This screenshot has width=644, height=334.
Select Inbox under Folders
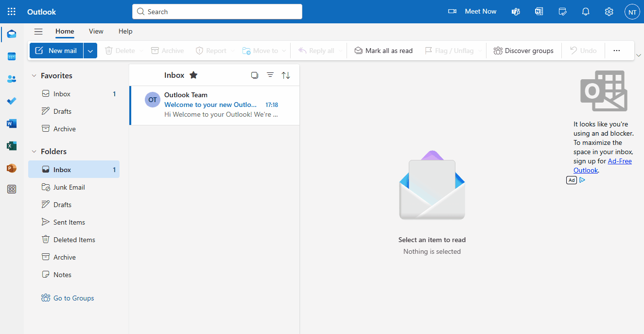point(74,170)
